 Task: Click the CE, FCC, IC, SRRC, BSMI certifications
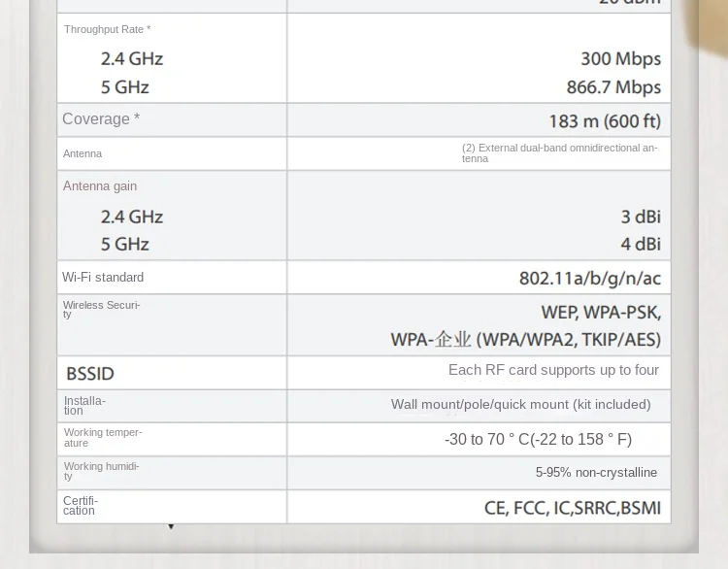click(572, 508)
